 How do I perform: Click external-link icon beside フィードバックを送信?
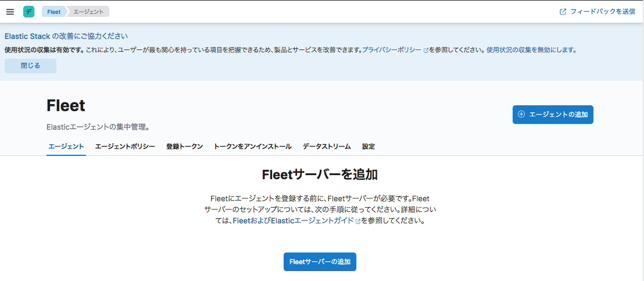click(x=563, y=12)
